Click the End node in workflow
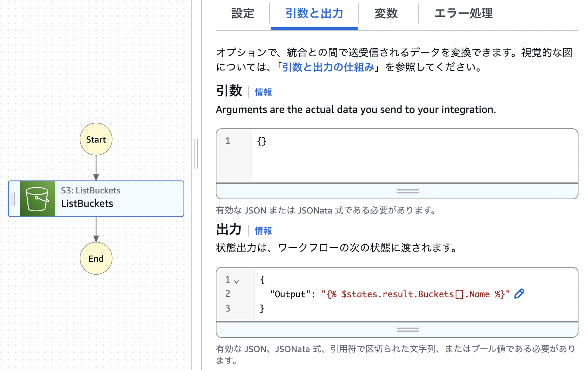588x370 pixels. tap(96, 258)
